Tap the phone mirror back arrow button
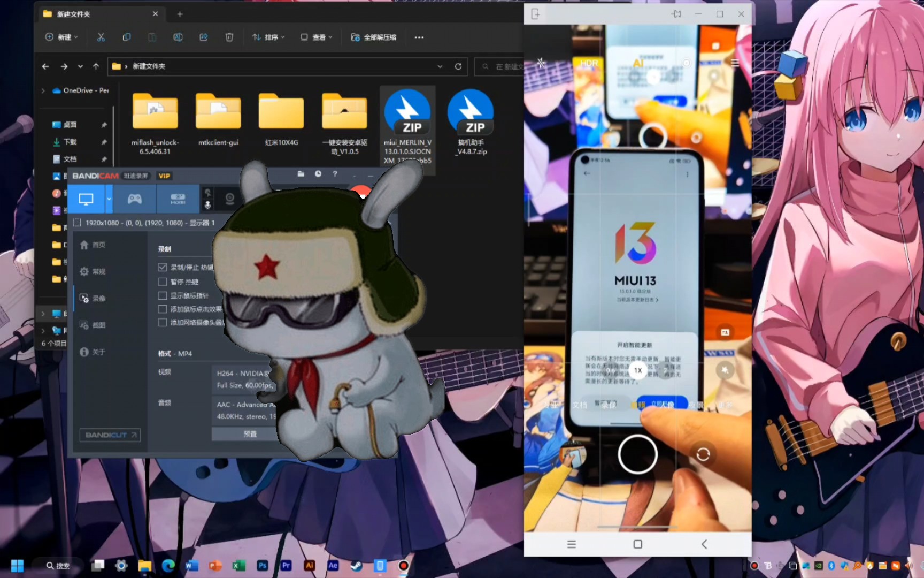 [704, 544]
